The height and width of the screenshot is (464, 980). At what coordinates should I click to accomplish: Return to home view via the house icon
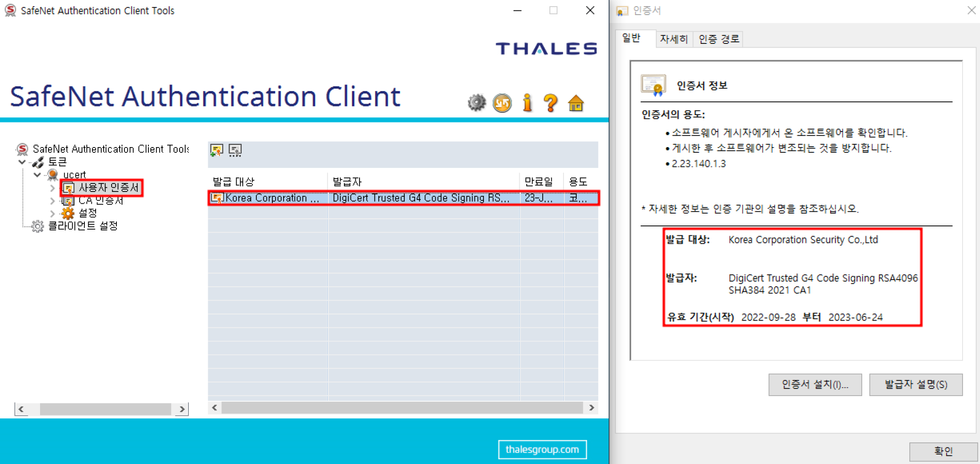click(576, 102)
